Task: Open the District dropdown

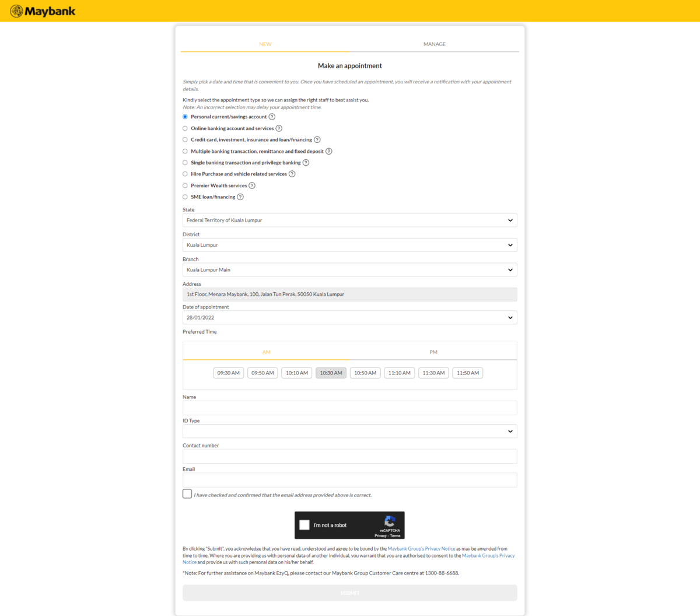Action: (x=350, y=245)
